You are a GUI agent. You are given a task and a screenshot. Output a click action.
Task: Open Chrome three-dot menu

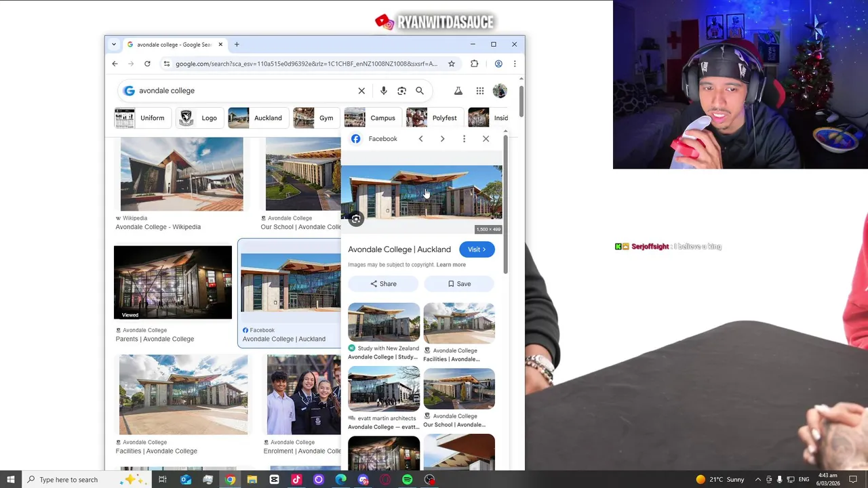click(x=515, y=64)
